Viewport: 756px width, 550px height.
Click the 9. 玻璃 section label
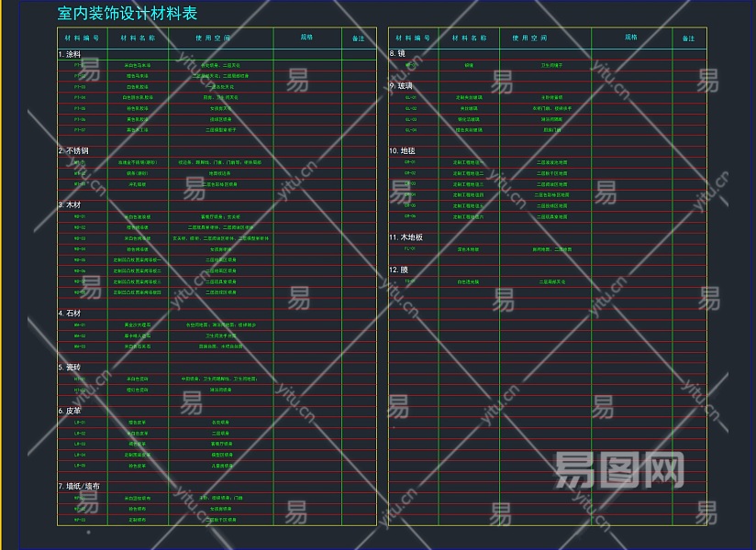pos(401,86)
